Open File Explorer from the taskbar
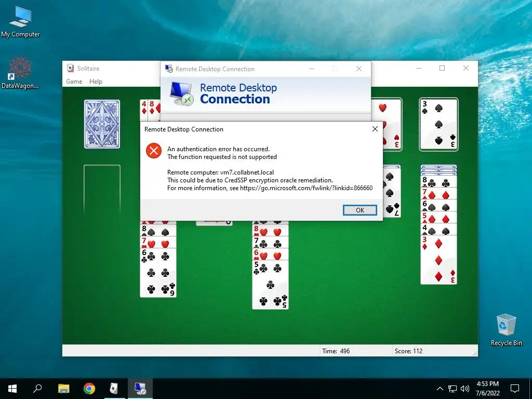The height and width of the screenshot is (399, 532). click(63, 389)
